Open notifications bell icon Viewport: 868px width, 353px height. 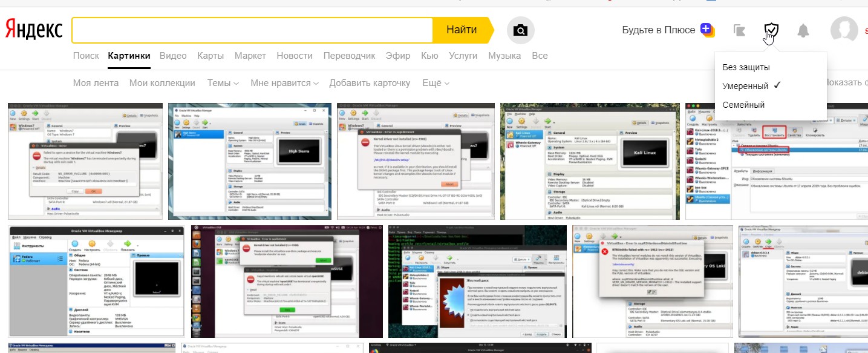[x=803, y=30]
